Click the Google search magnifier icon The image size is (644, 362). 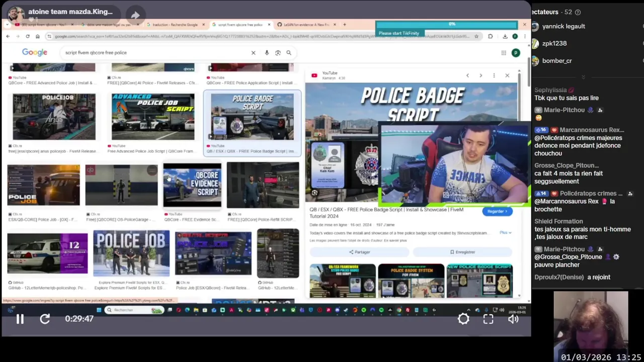tap(289, 53)
